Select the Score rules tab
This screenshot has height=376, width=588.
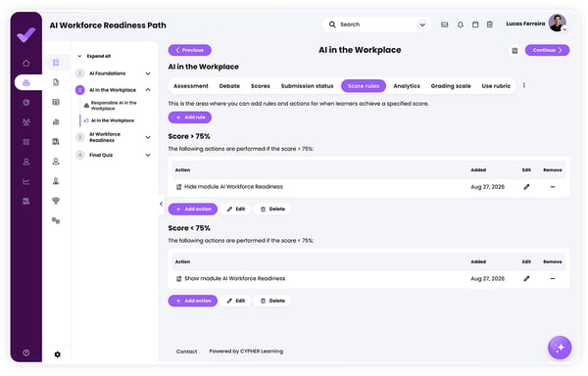click(364, 86)
